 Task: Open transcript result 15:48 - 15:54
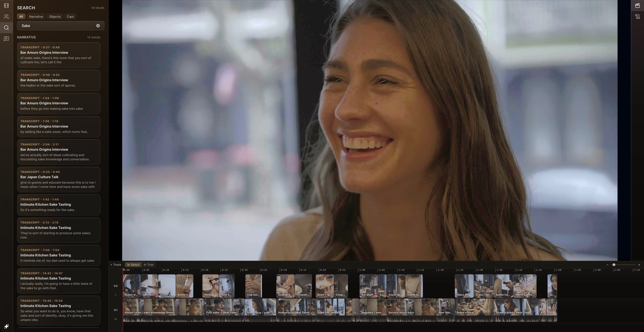click(x=59, y=310)
